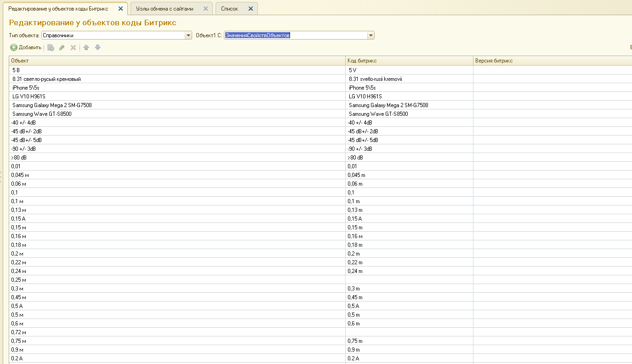Close the Узлы обмена с сайтами tab
The height and width of the screenshot is (364, 632).
click(x=205, y=9)
